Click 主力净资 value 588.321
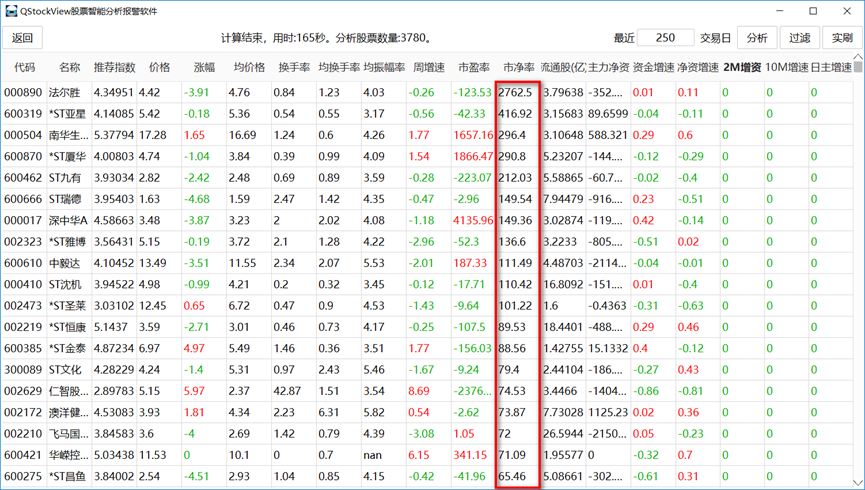The height and width of the screenshot is (490, 865). pos(608,135)
